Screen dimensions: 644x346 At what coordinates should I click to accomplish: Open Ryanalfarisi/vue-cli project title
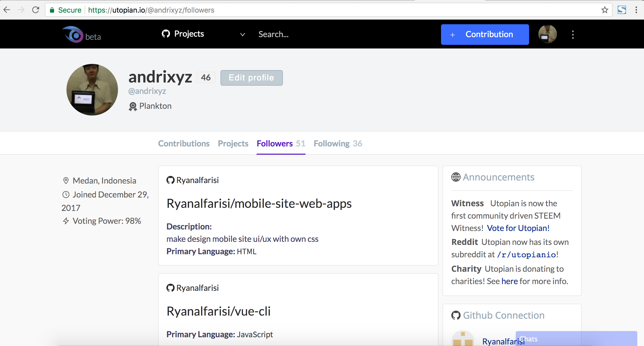(x=218, y=311)
